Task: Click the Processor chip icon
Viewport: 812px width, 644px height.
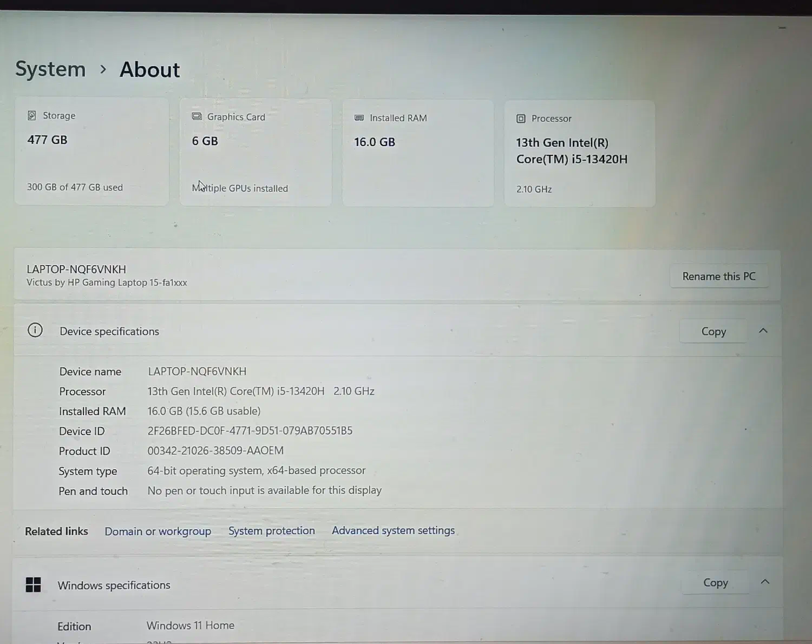Action: coord(521,119)
